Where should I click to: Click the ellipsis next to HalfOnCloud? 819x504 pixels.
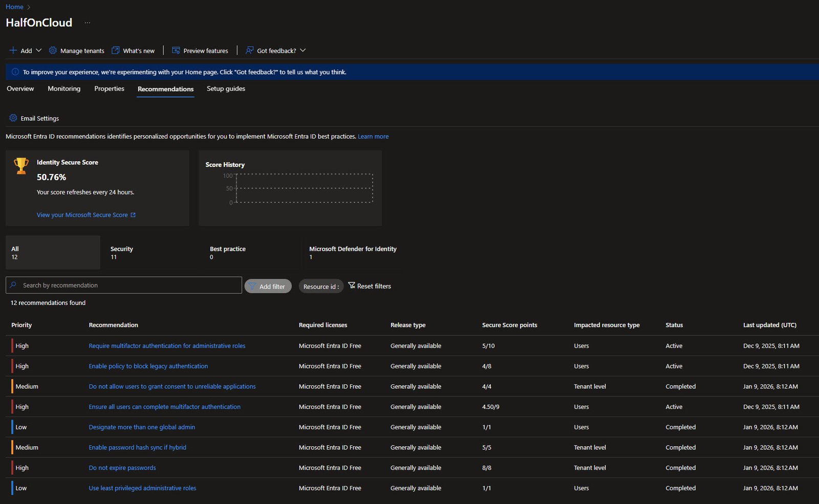88,23
